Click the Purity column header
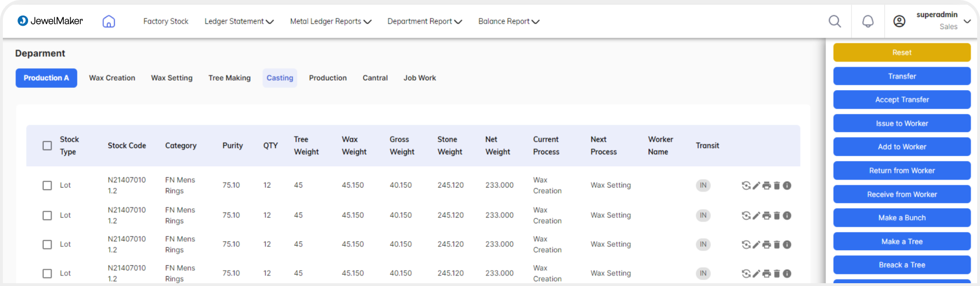980x286 pixels. [x=233, y=146]
